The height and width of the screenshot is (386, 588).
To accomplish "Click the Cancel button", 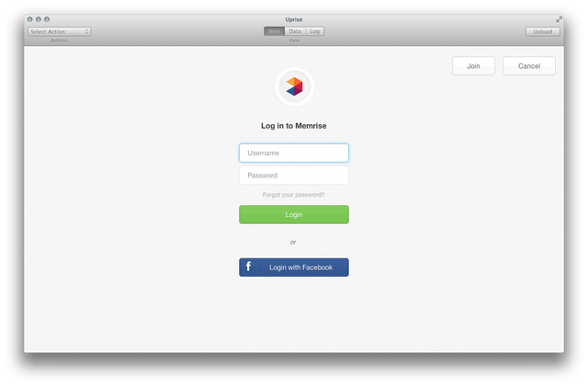I will tap(529, 66).
